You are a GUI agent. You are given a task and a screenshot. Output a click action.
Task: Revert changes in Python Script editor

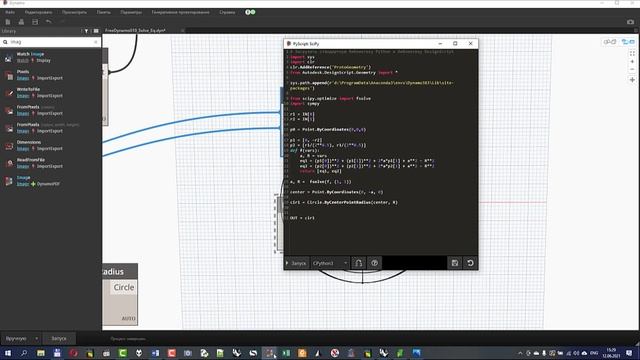[x=470, y=263]
